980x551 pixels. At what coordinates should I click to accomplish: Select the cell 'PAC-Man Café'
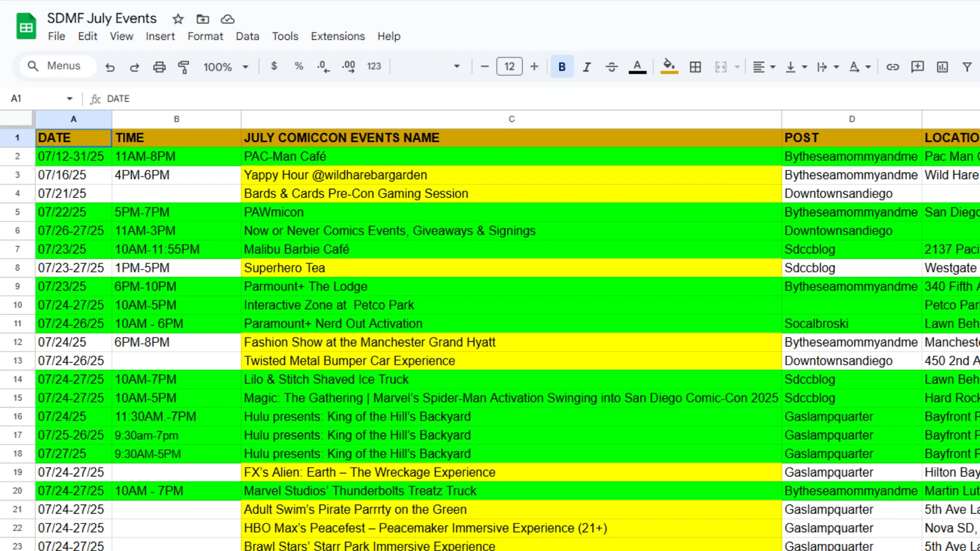click(x=511, y=157)
